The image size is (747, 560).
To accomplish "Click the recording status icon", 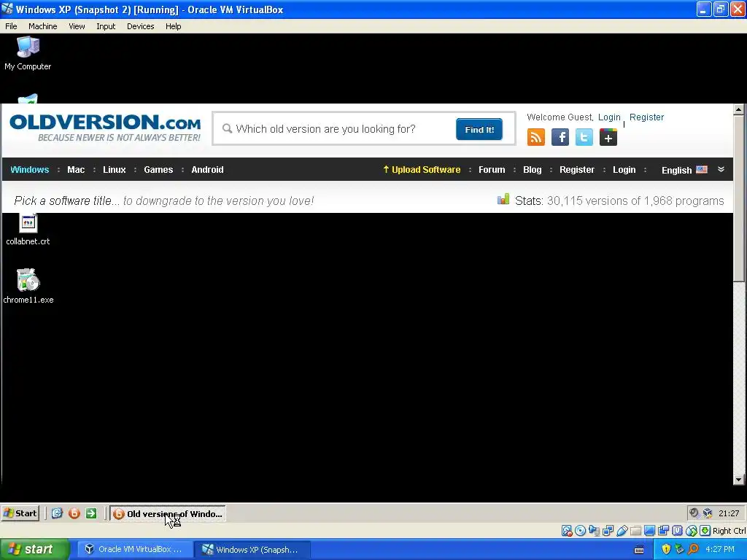I will (663, 531).
